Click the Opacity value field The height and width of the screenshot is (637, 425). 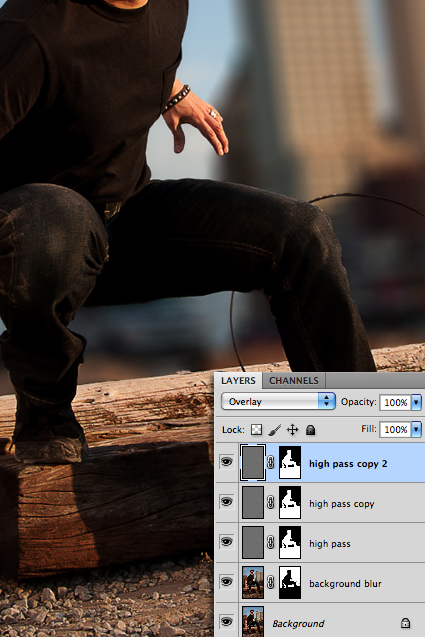[395, 402]
